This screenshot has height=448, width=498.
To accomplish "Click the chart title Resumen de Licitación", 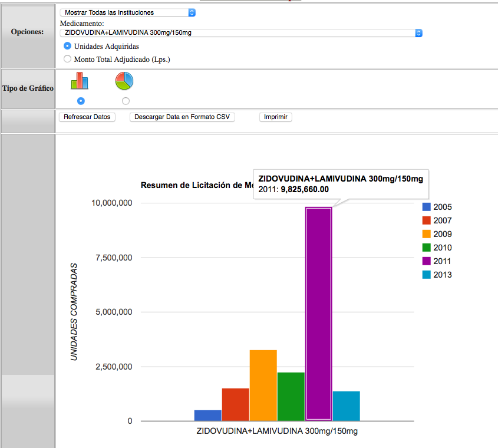I will coord(197,185).
